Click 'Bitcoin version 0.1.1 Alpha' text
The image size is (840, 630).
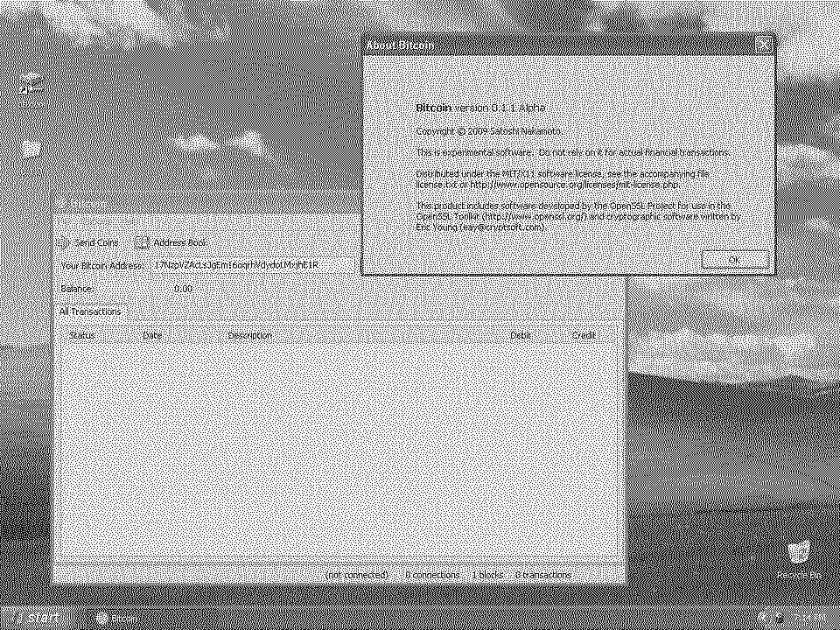point(480,108)
